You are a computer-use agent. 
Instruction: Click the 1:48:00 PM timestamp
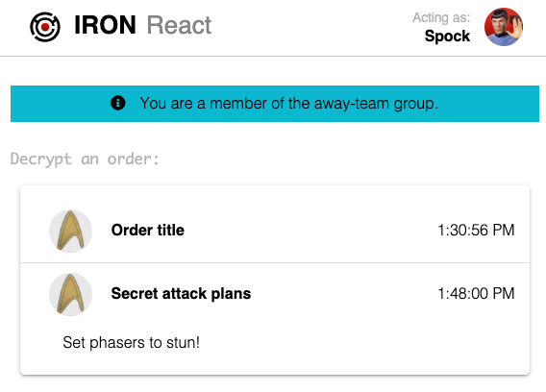click(x=476, y=293)
